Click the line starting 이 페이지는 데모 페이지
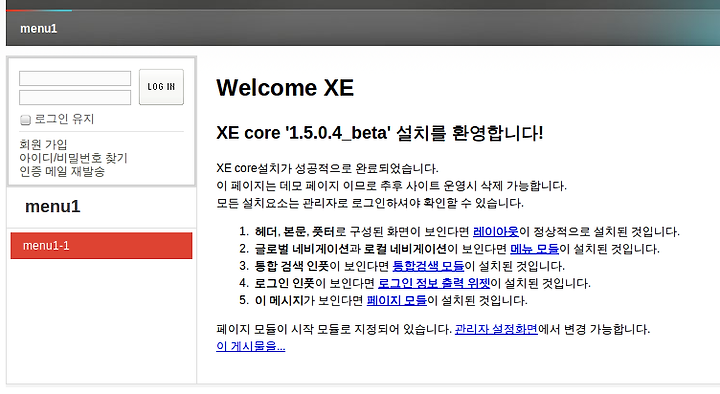The width and height of the screenshot is (720, 394). (392, 186)
